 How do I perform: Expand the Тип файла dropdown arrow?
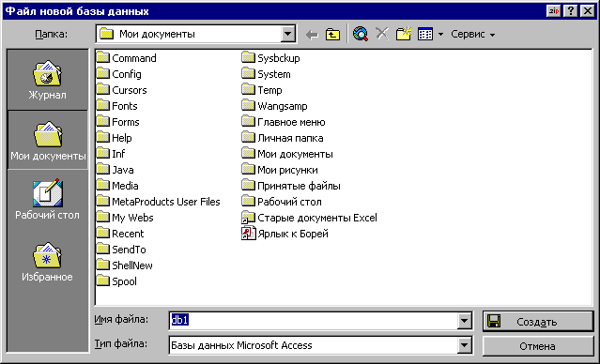(464, 345)
